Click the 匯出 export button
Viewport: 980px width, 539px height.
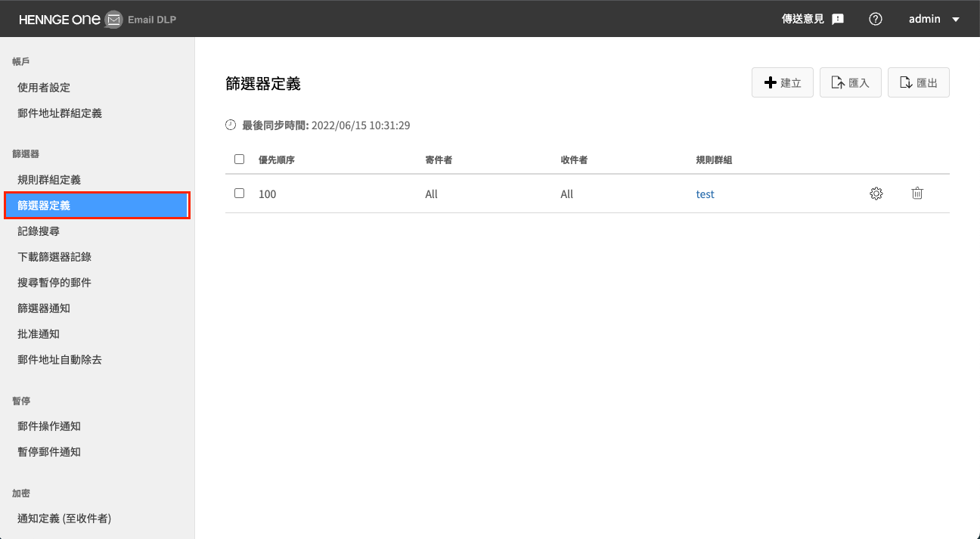(x=918, y=82)
